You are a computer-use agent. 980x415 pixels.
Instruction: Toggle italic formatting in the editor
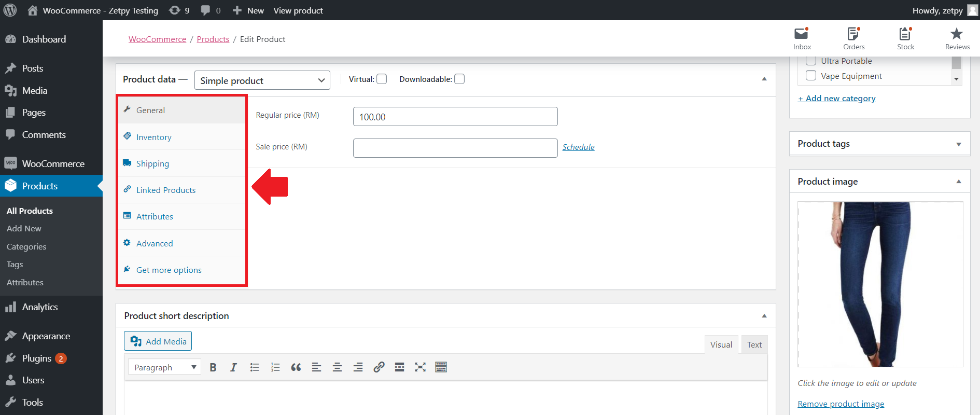233,367
